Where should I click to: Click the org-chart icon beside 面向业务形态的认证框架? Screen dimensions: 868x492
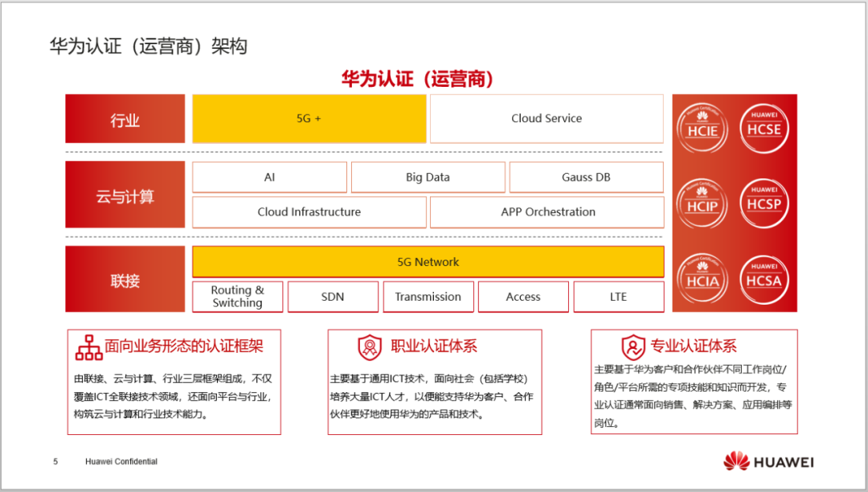(88, 347)
